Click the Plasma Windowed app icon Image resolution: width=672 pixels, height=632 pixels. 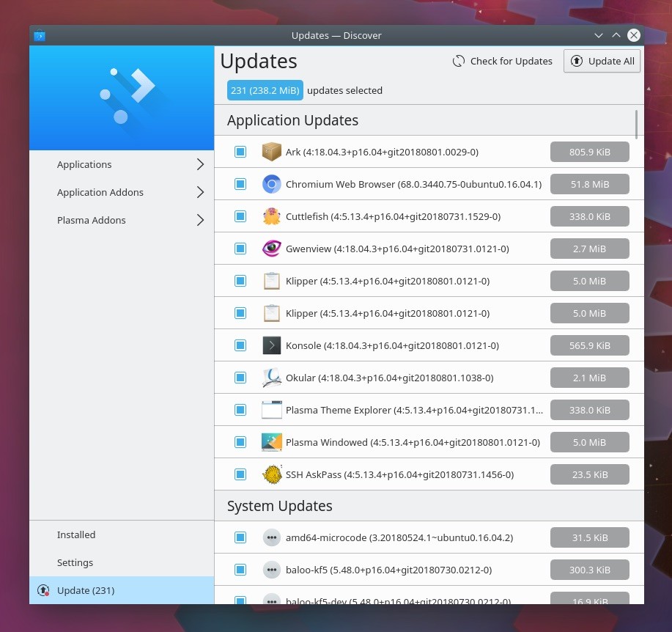[x=271, y=442]
